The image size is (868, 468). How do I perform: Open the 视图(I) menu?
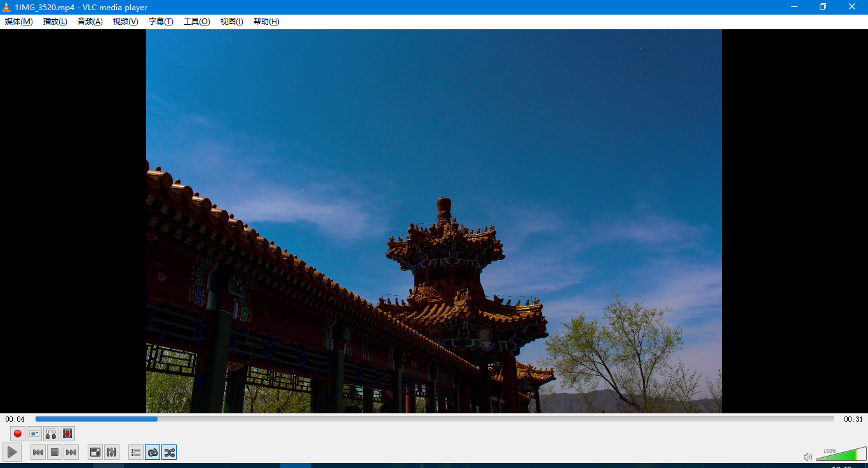pos(231,22)
